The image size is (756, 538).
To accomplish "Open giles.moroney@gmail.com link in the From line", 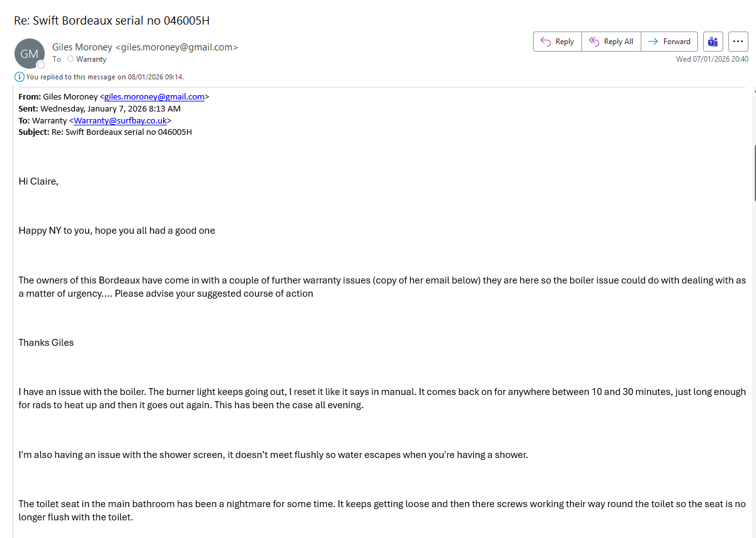I will pyautogui.click(x=154, y=97).
